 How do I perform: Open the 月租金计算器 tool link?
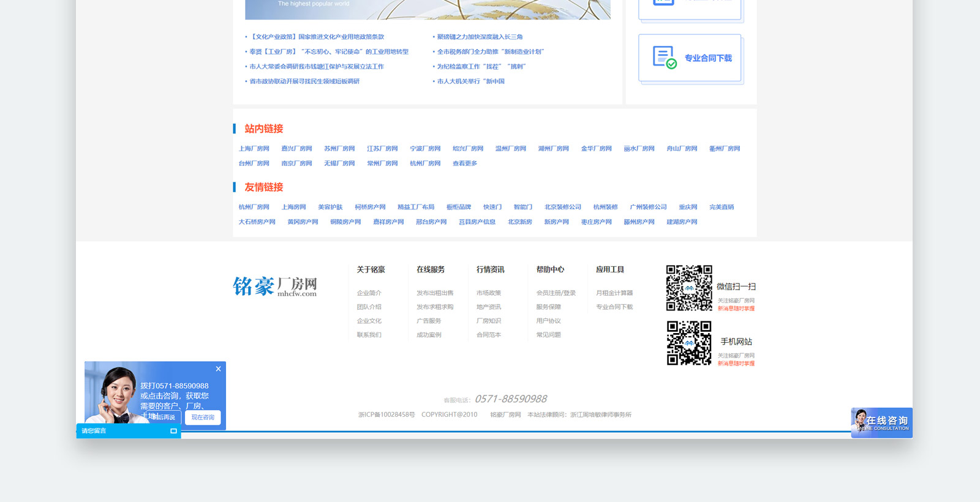click(x=614, y=293)
